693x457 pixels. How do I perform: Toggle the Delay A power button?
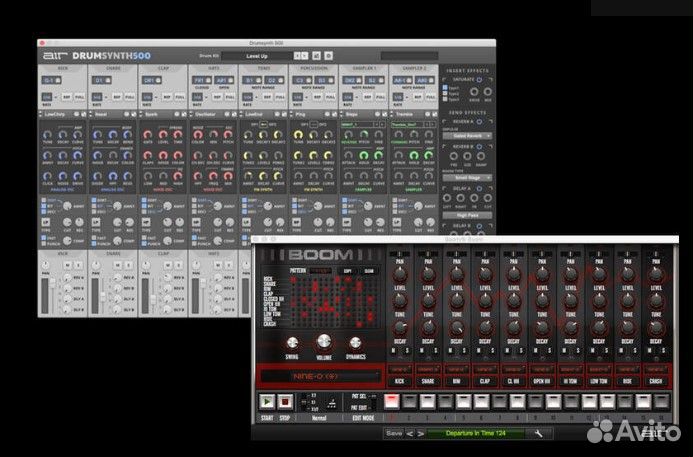click(x=479, y=189)
